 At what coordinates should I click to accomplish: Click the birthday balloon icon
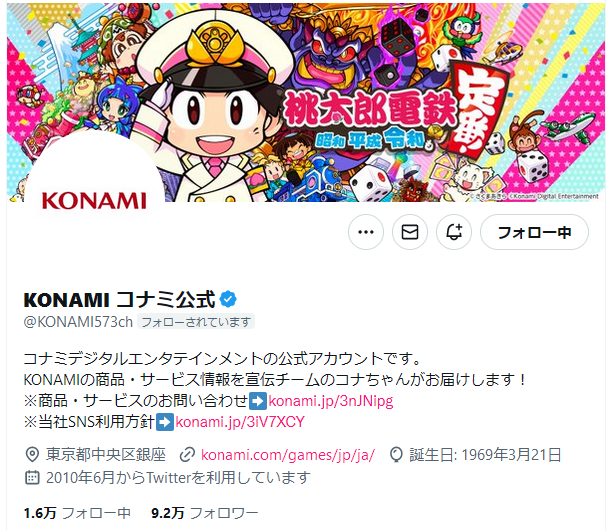[x=396, y=455]
